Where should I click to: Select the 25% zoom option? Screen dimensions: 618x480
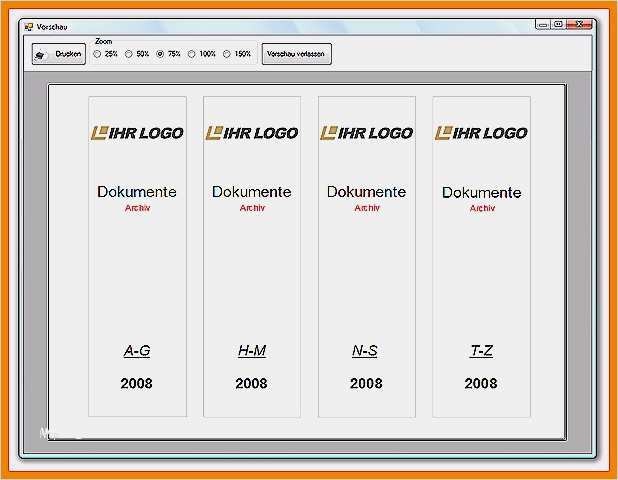pos(97,54)
